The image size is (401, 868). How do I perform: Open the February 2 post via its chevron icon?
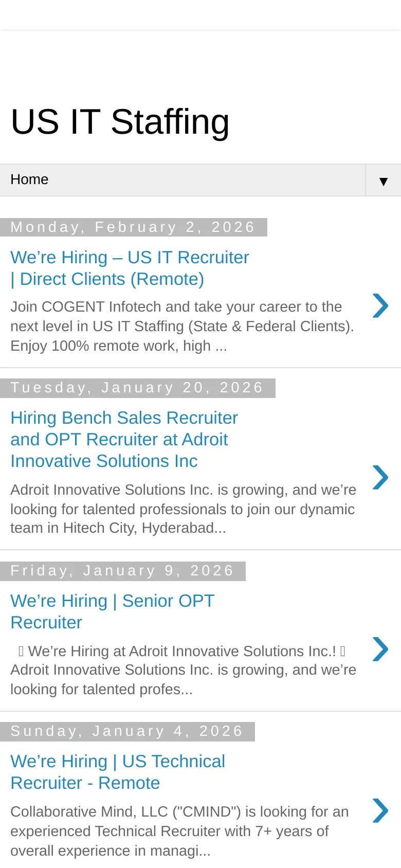coord(380,305)
